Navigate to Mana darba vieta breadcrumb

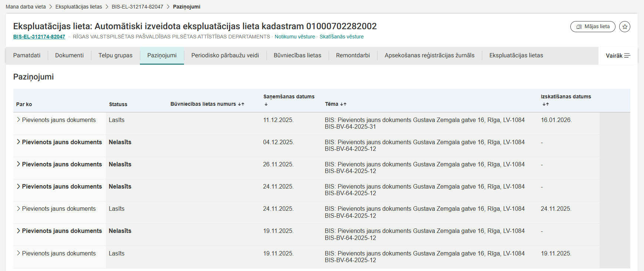26,7
